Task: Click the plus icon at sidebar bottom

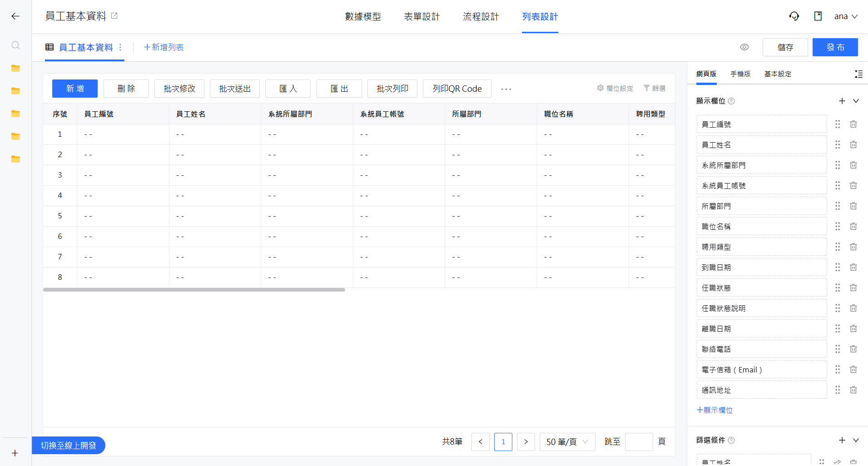Action: click(15, 453)
